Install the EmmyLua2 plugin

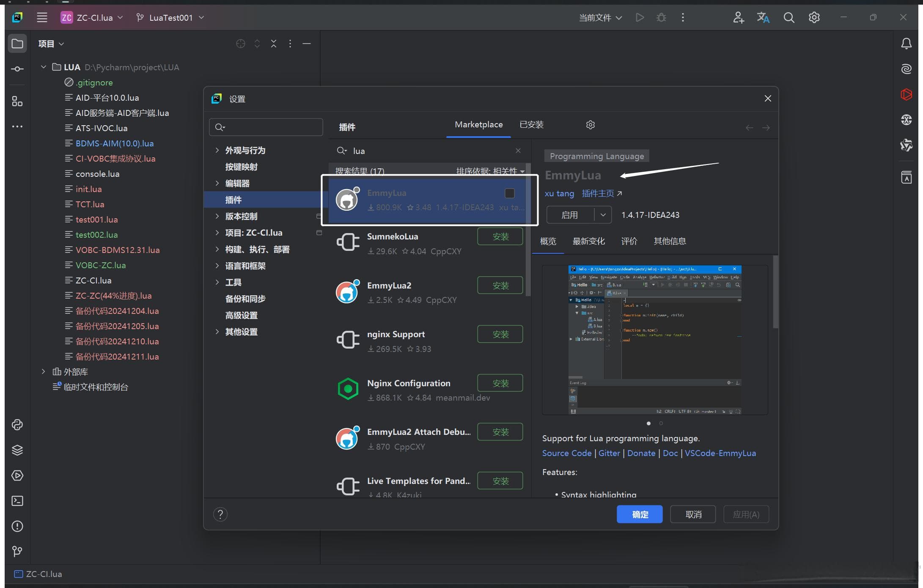[x=500, y=286]
